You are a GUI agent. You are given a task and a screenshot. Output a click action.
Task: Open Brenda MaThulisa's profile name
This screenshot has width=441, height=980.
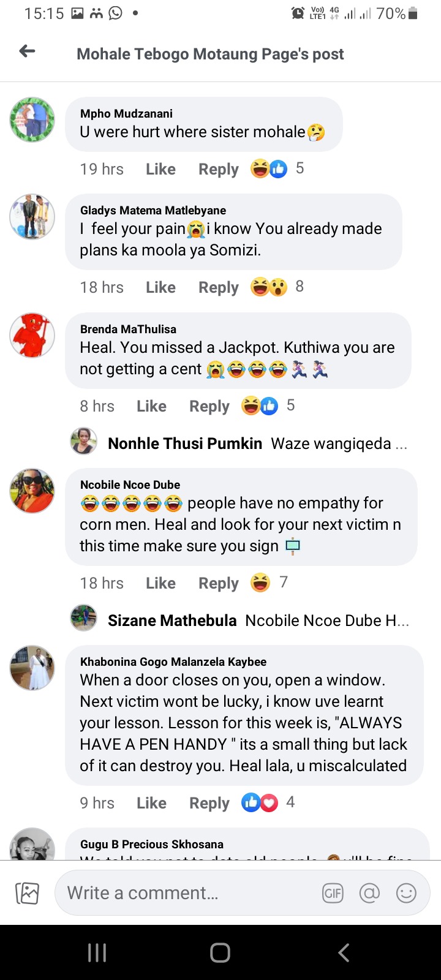(128, 329)
